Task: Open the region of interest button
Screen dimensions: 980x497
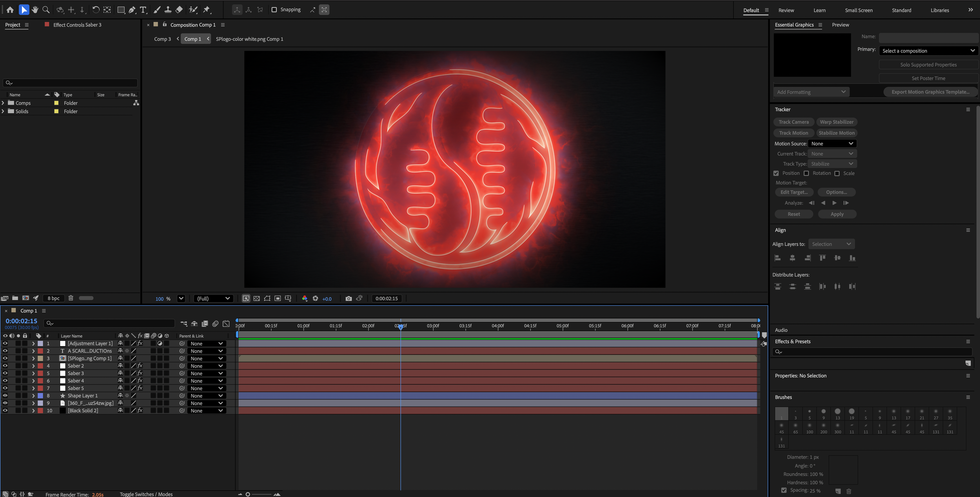Action: coord(278,299)
